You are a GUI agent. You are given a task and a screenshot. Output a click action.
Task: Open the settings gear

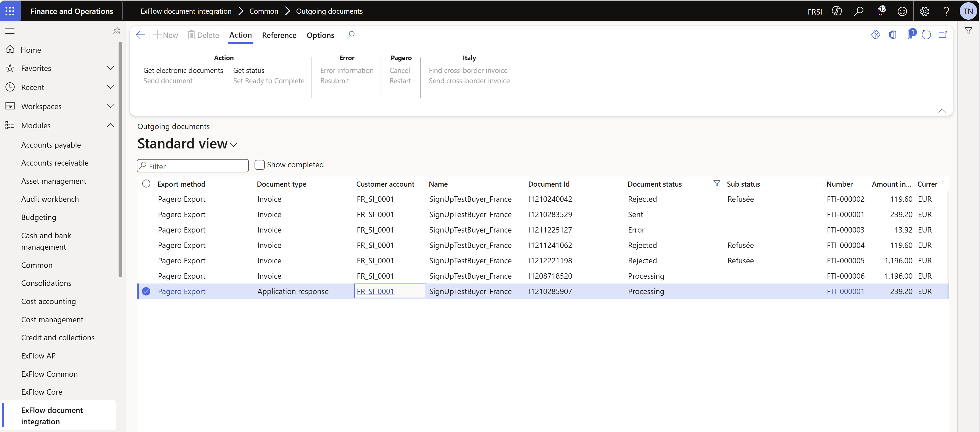(924, 11)
